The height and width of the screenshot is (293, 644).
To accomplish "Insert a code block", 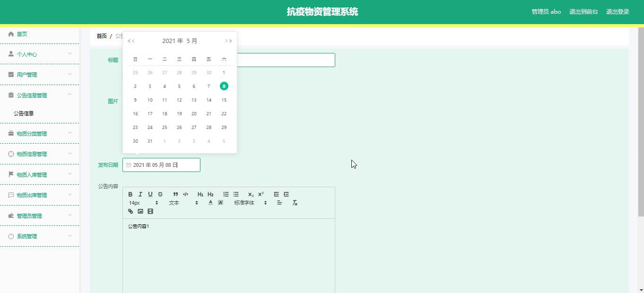I will coord(185,194).
